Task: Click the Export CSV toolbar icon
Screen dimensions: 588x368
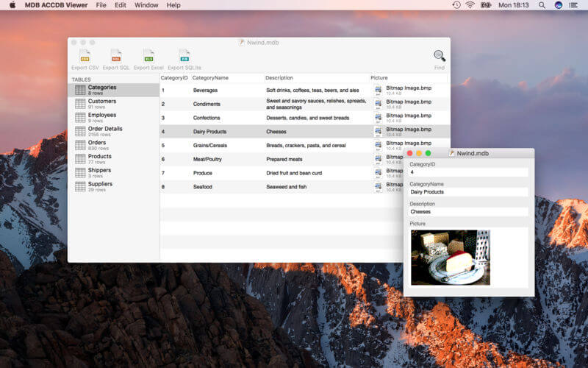Action: (85, 56)
